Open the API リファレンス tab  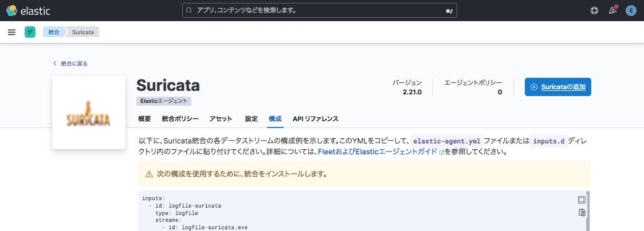click(315, 119)
